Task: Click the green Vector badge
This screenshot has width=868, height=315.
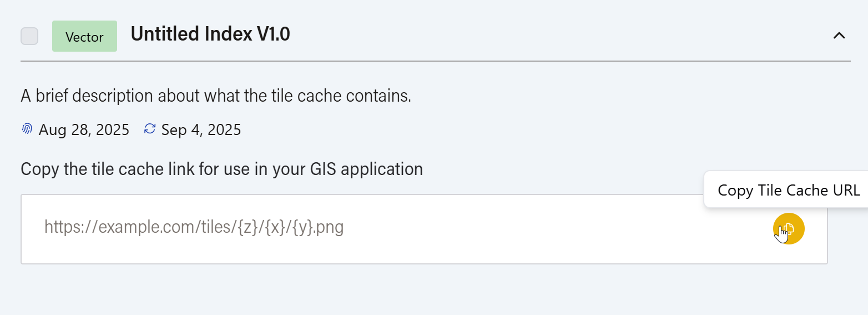Action: 84,37
